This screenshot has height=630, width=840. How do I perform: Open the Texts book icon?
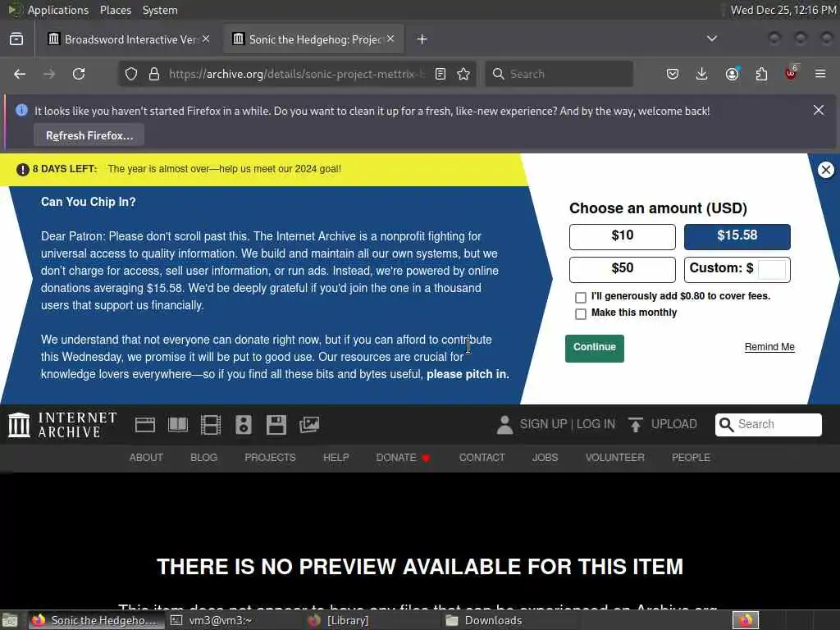coord(178,425)
